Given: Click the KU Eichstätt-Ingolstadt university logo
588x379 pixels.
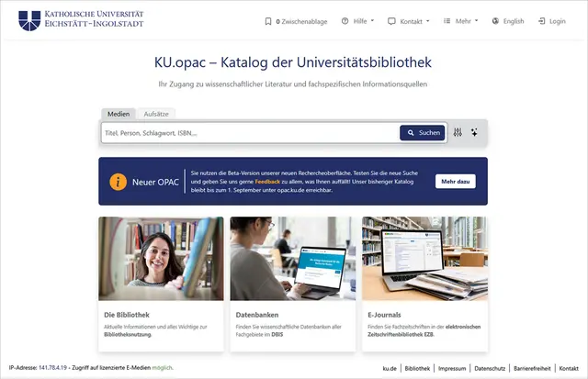Looking at the screenshot, I should [x=81, y=20].
